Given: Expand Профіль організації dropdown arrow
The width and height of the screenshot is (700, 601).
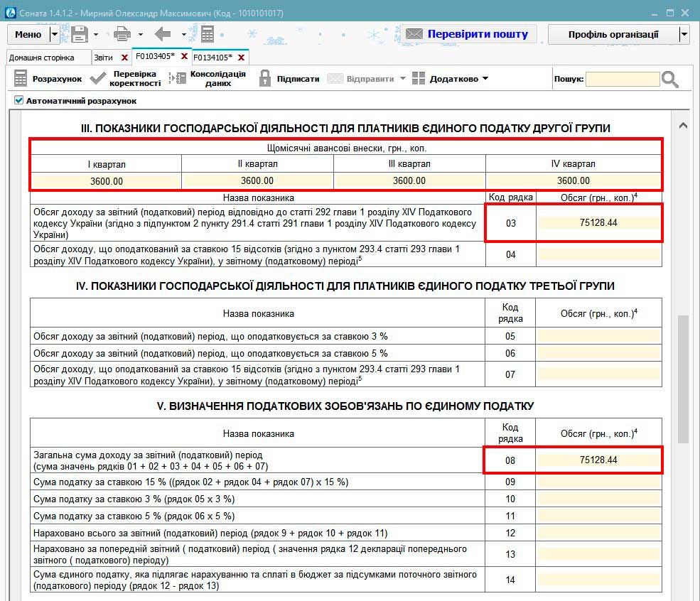Looking at the screenshot, I should point(684,34).
